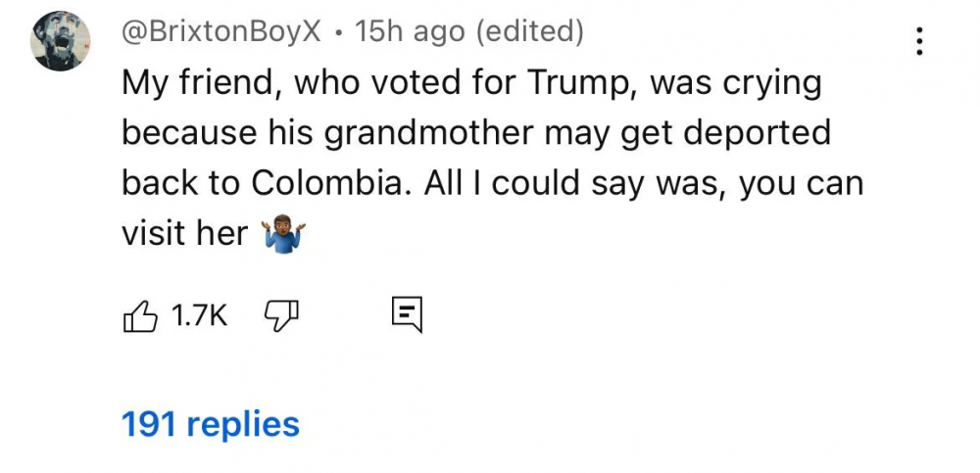Open BrixtonBoyX's profile avatar picture
The height and width of the screenshot is (473, 980).
tap(61, 41)
